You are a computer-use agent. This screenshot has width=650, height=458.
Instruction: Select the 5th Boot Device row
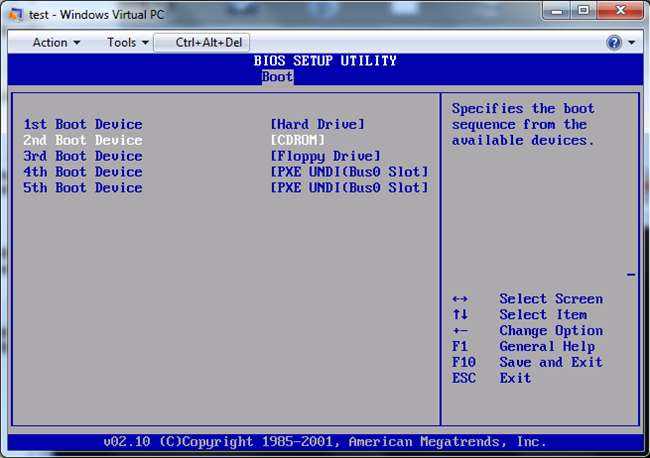(226, 187)
